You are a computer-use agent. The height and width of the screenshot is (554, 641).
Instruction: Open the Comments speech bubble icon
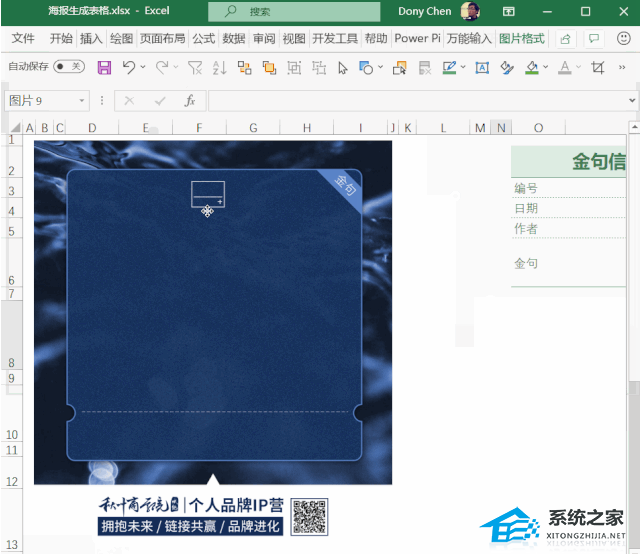(594, 39)
